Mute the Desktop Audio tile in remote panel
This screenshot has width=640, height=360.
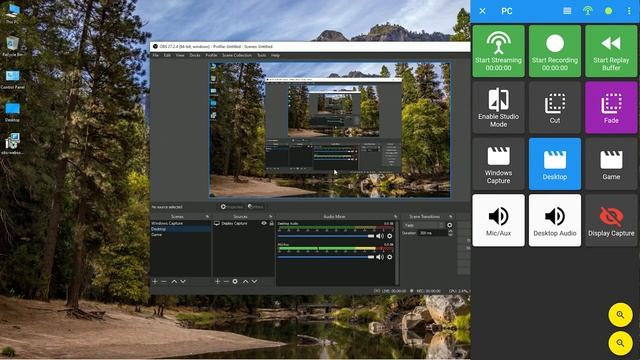pyautogui.click(x=555, y=220)
